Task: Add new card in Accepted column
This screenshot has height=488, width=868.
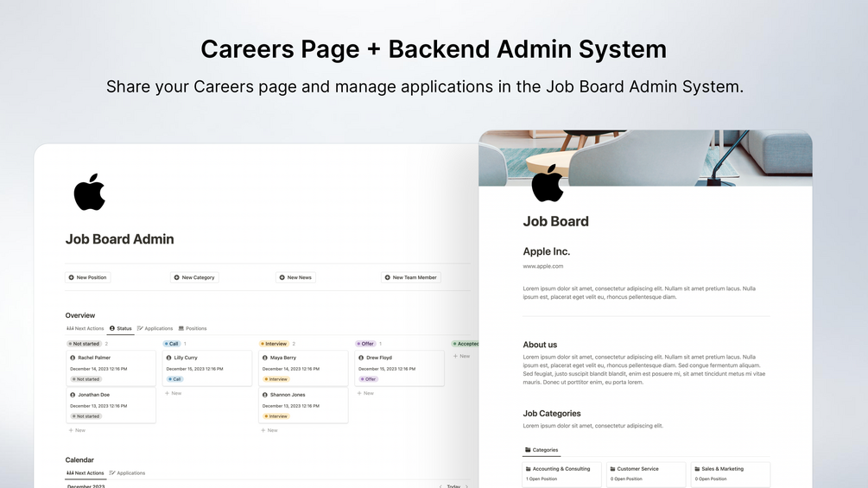Action: click(x=462, y=356)
